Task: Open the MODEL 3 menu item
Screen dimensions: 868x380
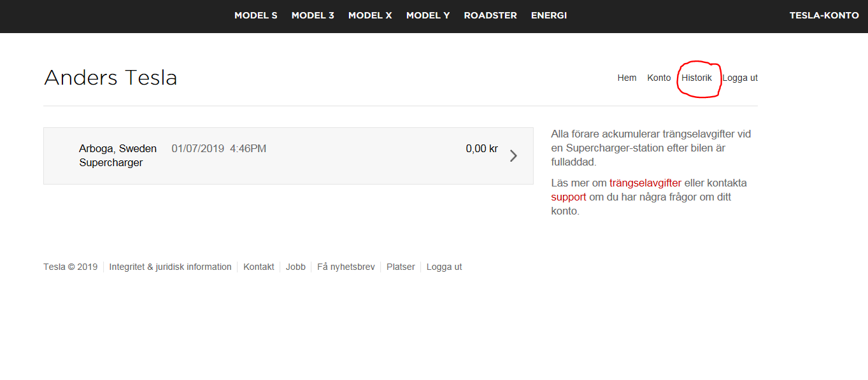Action: point(313,15)
